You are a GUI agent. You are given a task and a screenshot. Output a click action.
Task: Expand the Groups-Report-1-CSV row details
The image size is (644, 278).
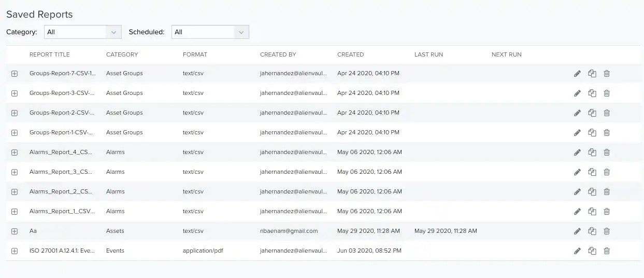point(15,133)
